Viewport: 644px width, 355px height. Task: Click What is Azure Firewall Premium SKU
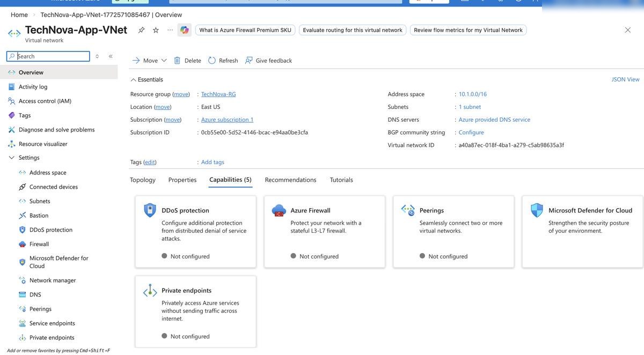coord(245,30)
